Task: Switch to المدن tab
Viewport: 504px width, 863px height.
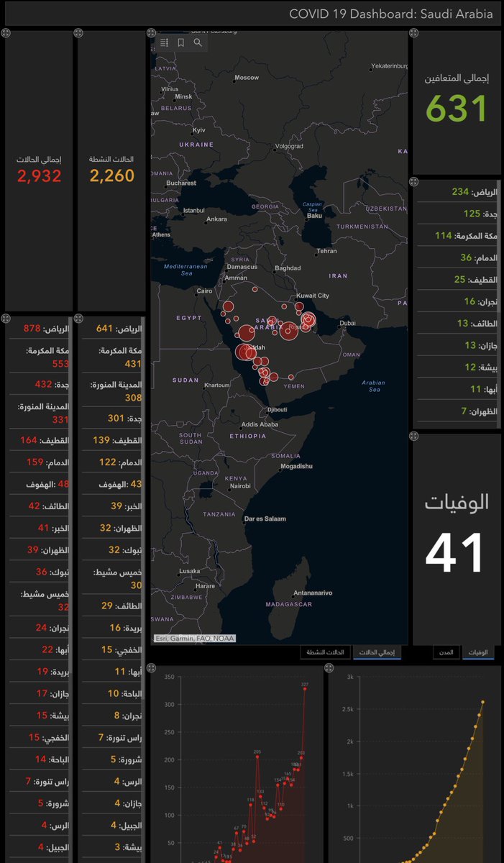Action: point(446,652)
